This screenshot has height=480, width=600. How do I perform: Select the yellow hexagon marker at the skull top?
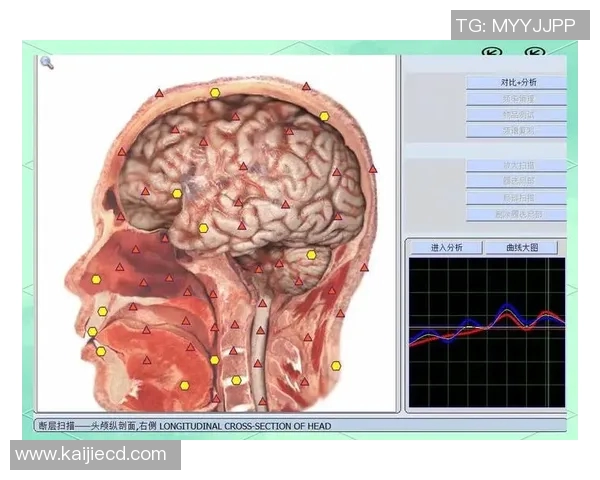215,92
